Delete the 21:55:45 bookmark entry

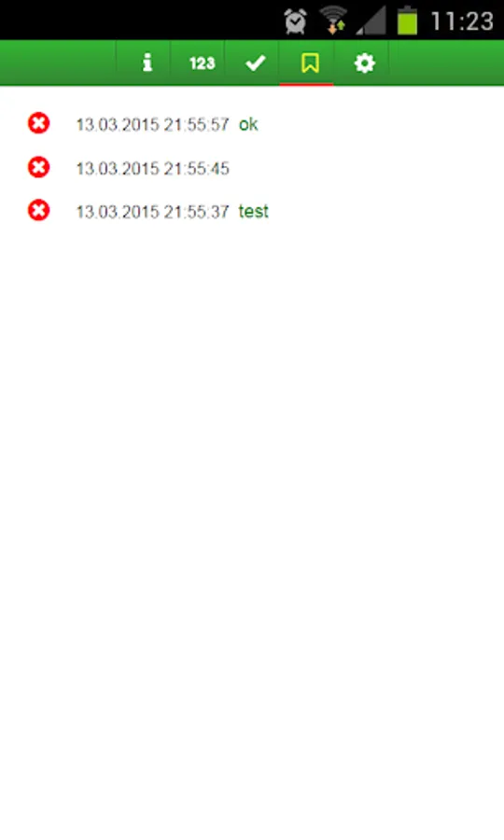(38, 167)
